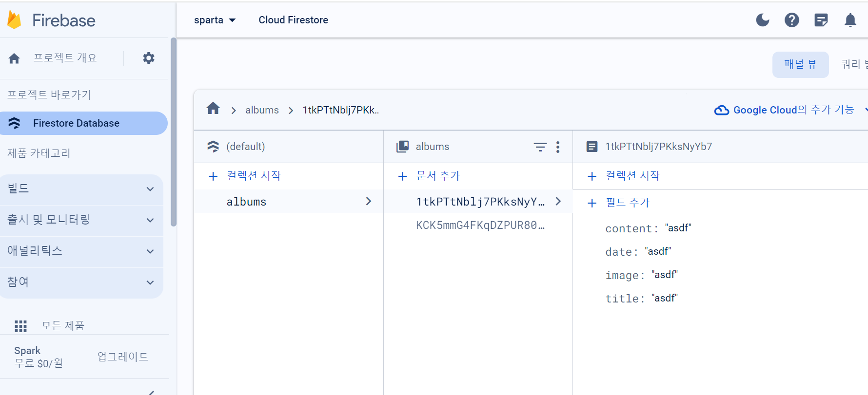Click the document icon beside 1tkPTtNblj7PKksNyYb7
Screen dimensions: 868x395
tap(592, 147)
